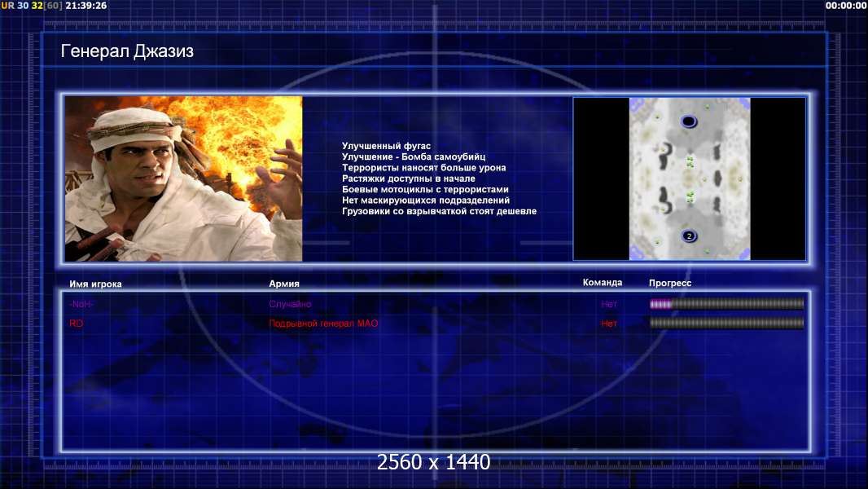Click team value 'Нет' in RD row
The height and width of the screenshot is (489, 868).
click(x=609, y=324)
